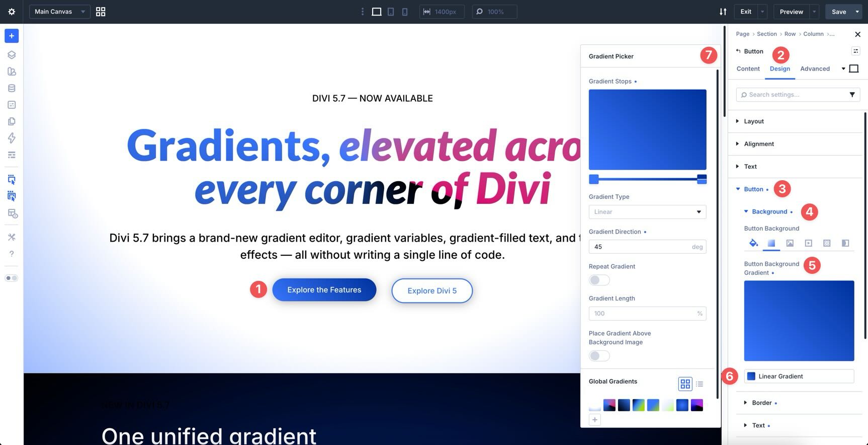The width and height of the screenshot is (868, 445).
Task: Click the Preview button
Action: [791, 12]
